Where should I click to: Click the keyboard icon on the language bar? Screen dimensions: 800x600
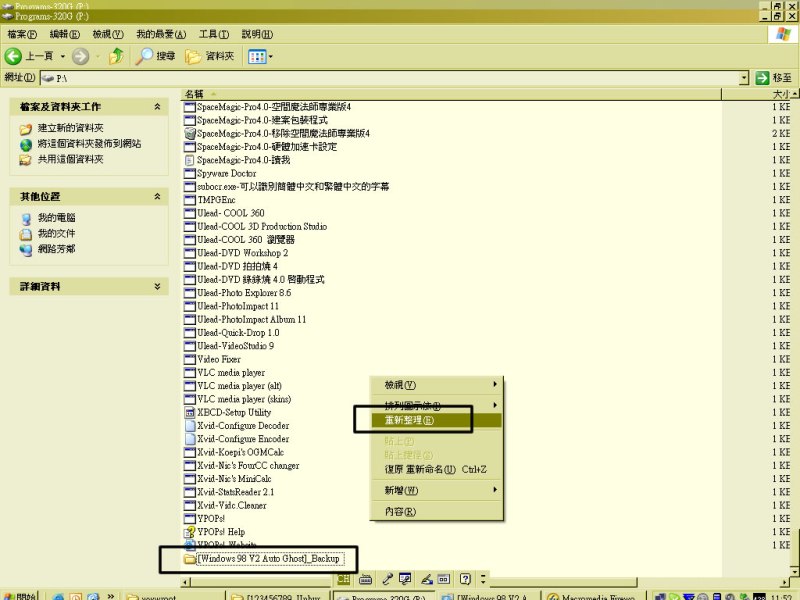coord(365,579)
